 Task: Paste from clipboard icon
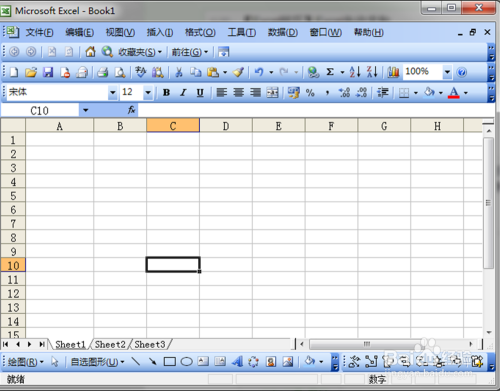point(213,72)
